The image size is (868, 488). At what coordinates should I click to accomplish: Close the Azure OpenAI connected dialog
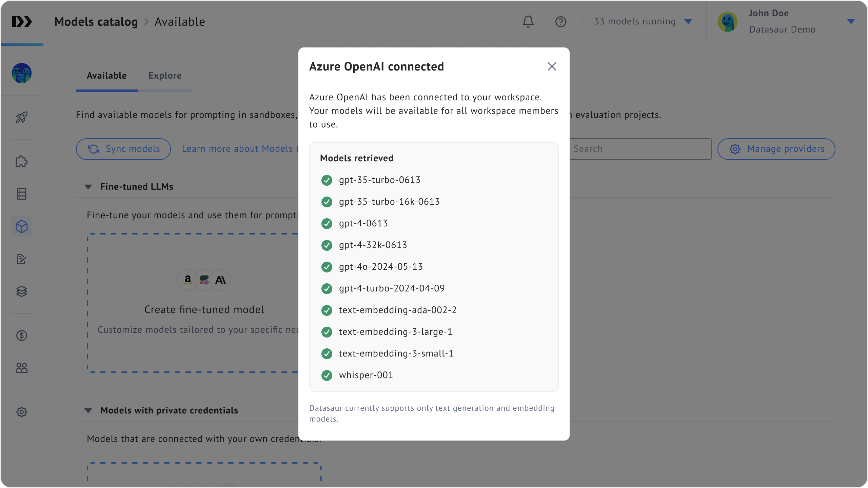pos(552,66)
